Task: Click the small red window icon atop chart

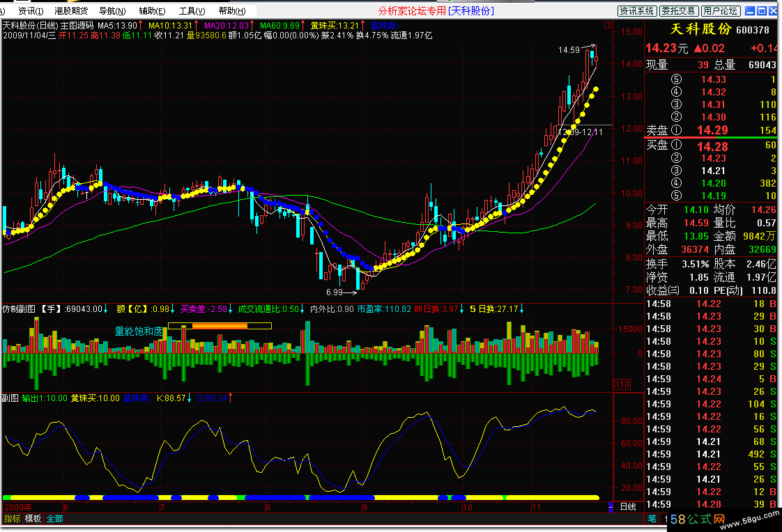Action: pos(608,24)
